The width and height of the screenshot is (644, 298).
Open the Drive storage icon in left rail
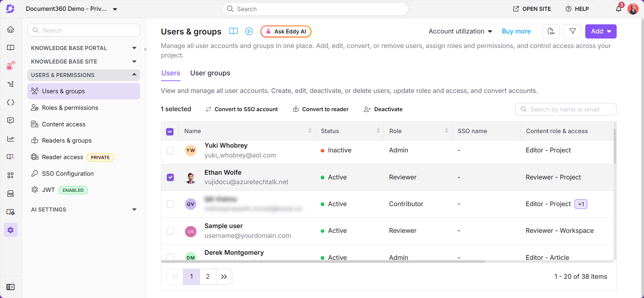[x=10, y=194]
